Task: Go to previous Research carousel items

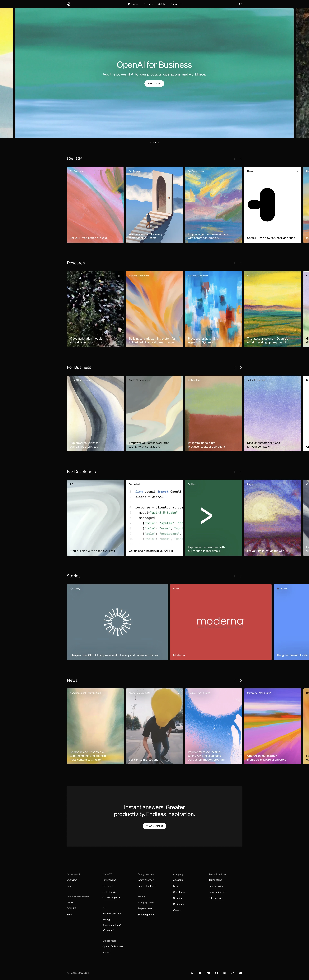Action: click(x=234, y=263)
